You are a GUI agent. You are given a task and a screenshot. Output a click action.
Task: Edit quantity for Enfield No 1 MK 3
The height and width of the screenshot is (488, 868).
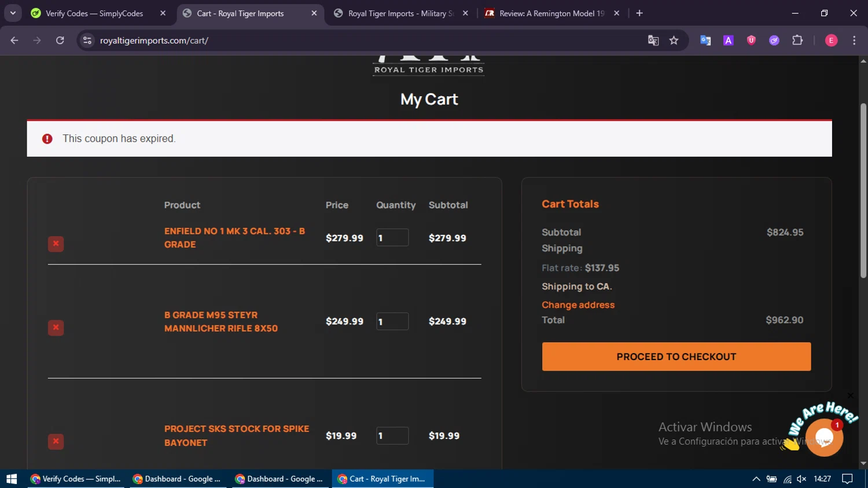(392, 237)
